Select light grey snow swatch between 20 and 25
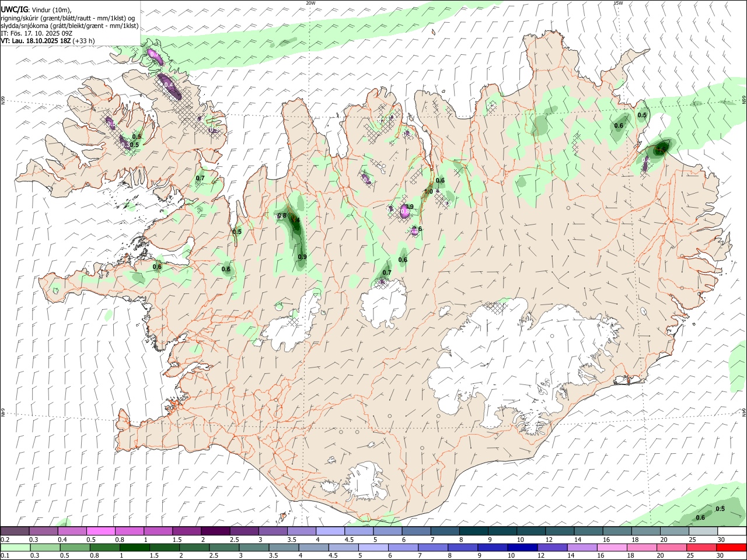The image size is (747, 560). pos(674,531)
